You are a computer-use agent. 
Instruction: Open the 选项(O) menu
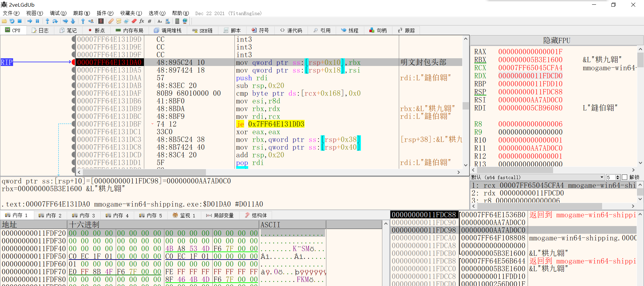pos(157,13)
